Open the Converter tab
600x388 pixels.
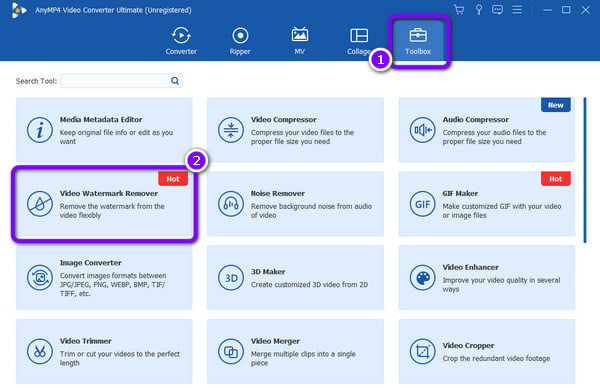[181, 41]
